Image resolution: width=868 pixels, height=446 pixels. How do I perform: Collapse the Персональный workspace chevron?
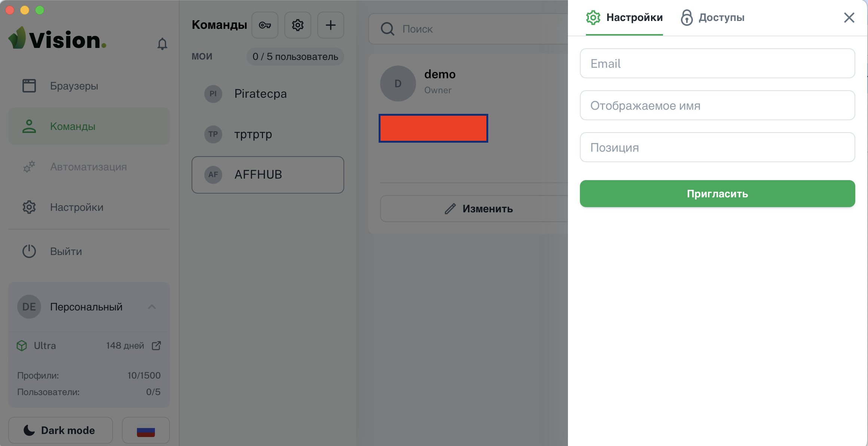click(x=152, y=307)
